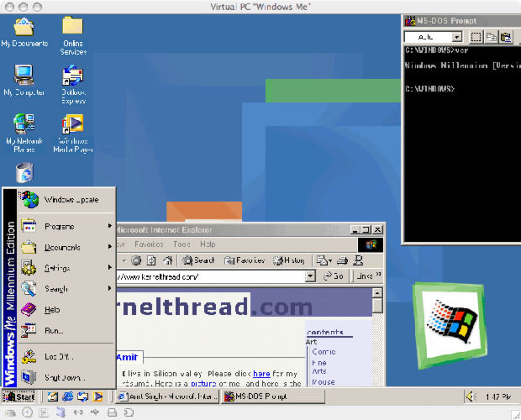The width and height of the screenshot is (521, 420).
Task: Click the Print icon in the IE toolbar
Action: (x=342, y=260)
